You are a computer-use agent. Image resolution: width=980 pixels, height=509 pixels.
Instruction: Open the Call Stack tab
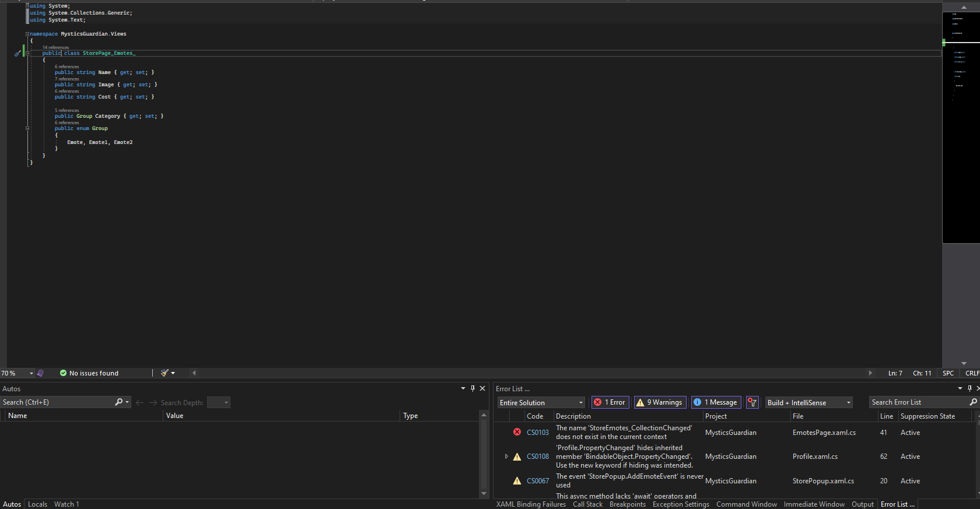(587, 504)
